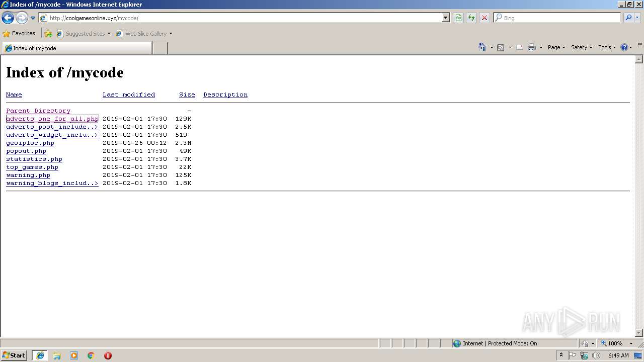This screenshot has height=362, width=644.
Task: Click the Home icon
Action: (482, 47)
